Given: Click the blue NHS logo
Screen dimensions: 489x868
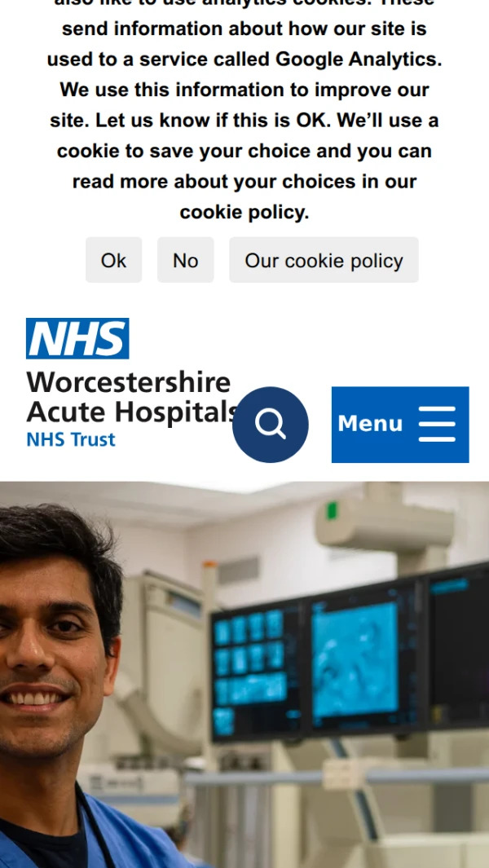Looking at the screenshot, I should tap(77, 338).
